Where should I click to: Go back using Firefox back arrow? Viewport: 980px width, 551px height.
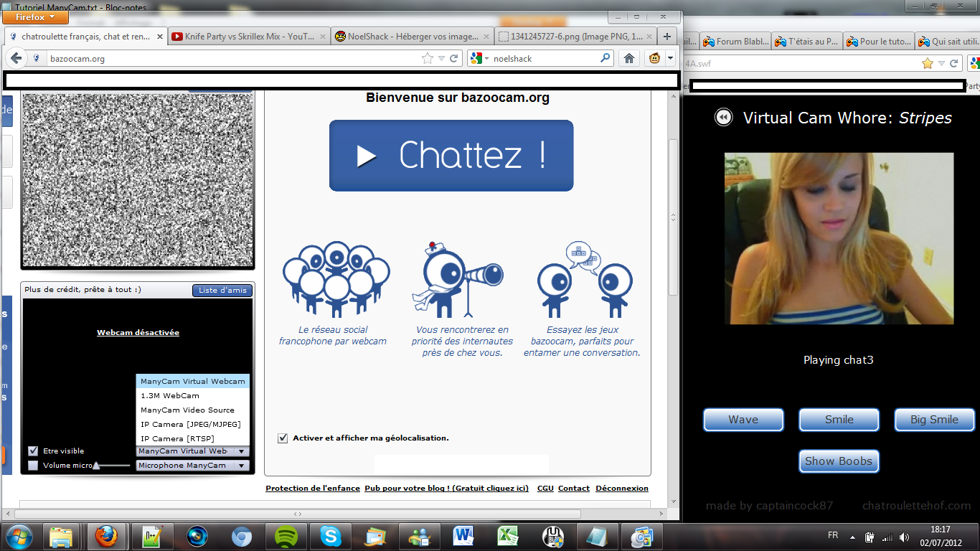click(17, 58)
